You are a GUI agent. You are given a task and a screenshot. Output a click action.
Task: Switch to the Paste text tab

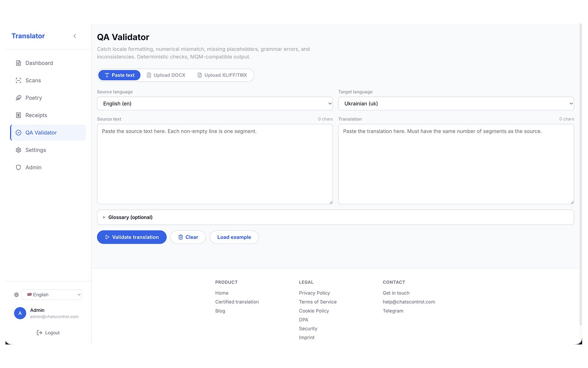(119, 75)
